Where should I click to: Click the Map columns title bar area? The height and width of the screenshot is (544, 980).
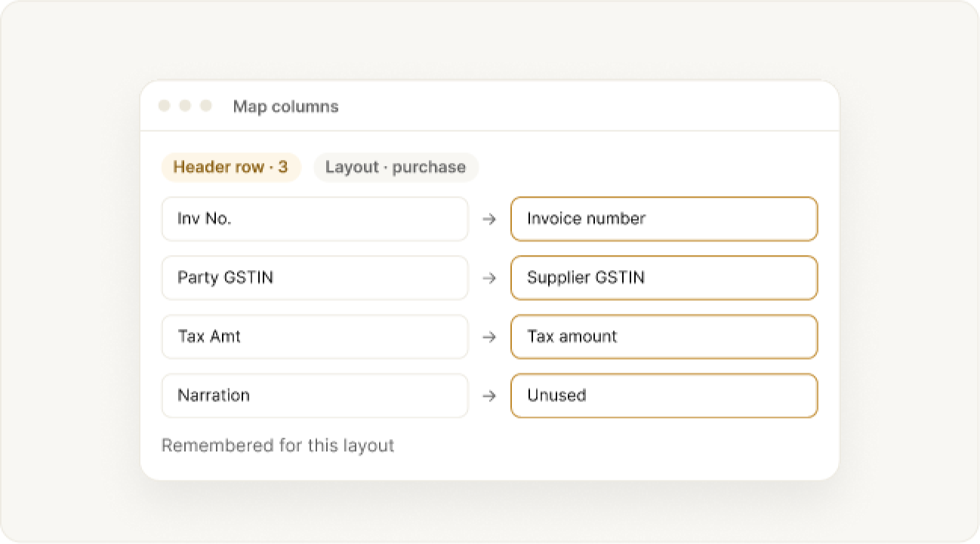[x=490, y=106]
